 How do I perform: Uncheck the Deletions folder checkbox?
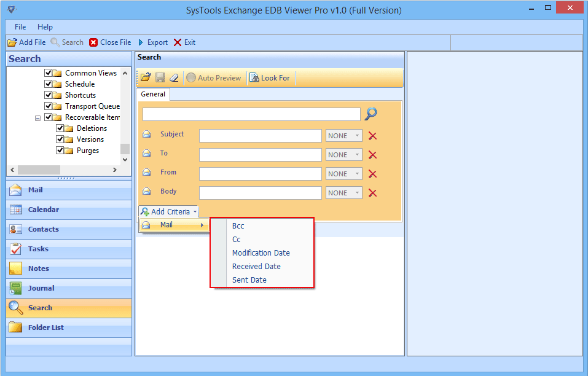click(x=60, y=128)
